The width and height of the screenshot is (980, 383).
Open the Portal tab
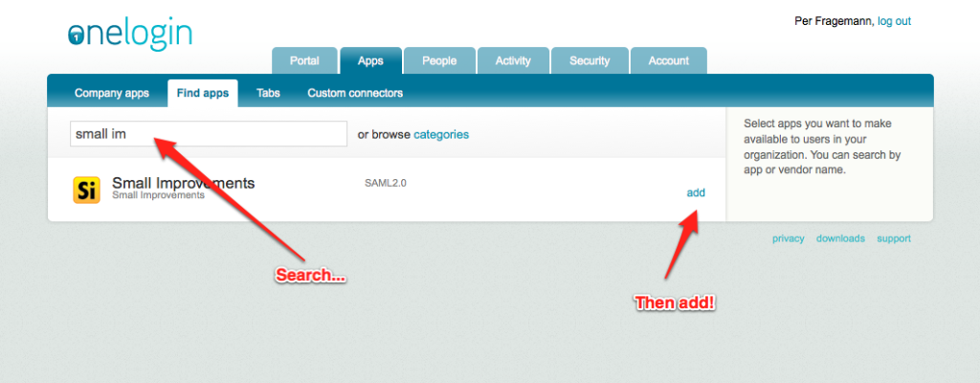click(x=303, y=60)
